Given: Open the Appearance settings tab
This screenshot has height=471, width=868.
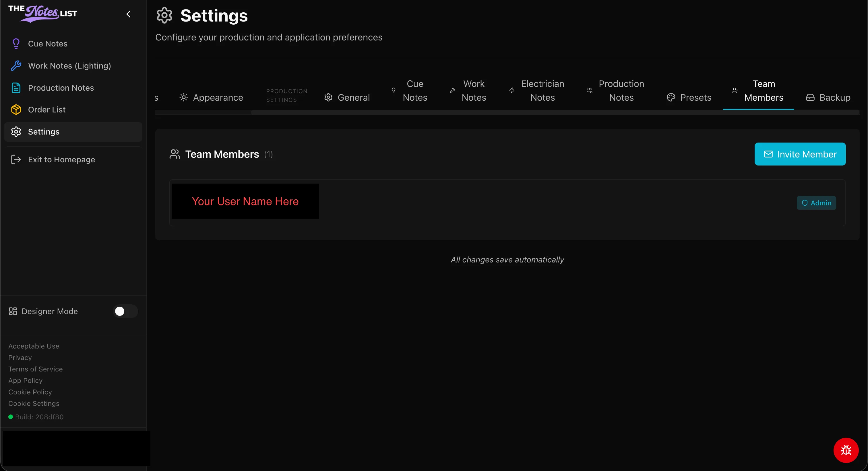Looking at the screenshot, I should click(211, 97).
